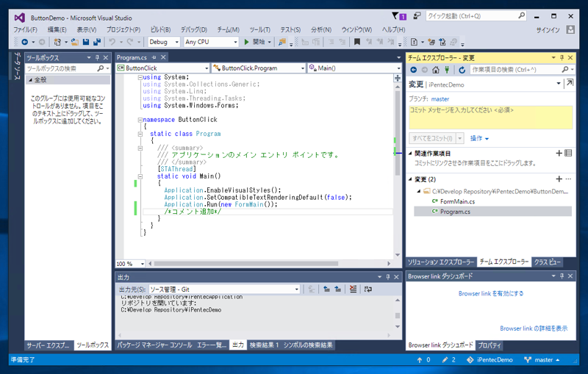This screenshot has height=374, width=588.
Task: Toggle auto-hide pin on the ツールボックス panel
Action: point(97,58)
